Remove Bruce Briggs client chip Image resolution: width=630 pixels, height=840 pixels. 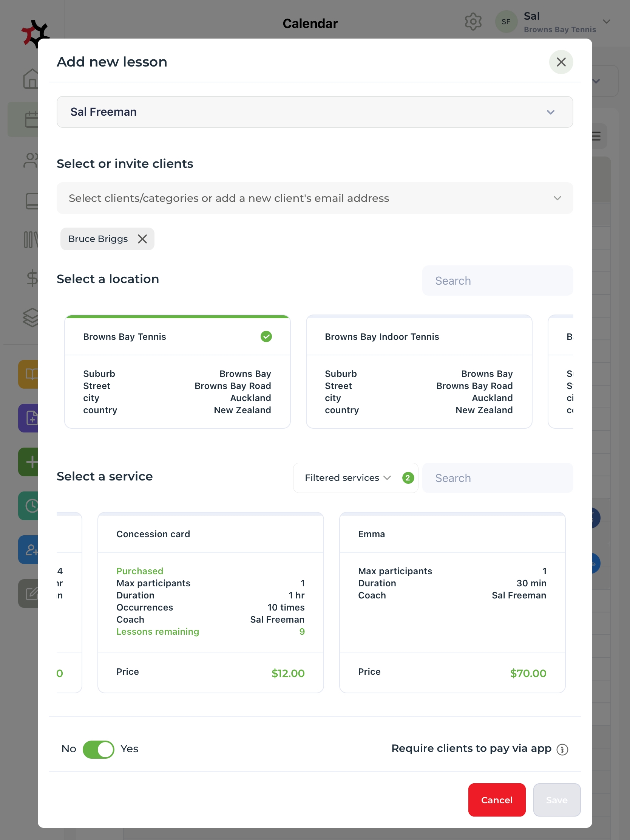142,239
